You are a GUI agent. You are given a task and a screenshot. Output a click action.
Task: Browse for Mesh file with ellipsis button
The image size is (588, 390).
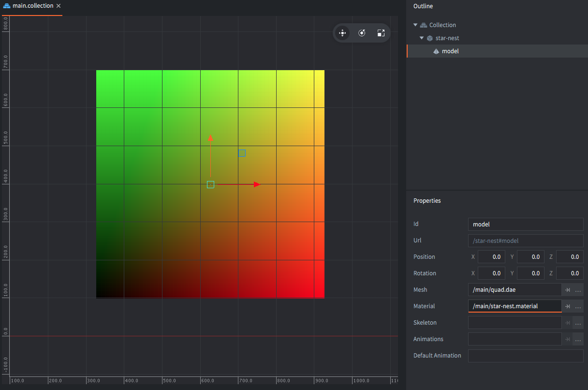(578, 290)
